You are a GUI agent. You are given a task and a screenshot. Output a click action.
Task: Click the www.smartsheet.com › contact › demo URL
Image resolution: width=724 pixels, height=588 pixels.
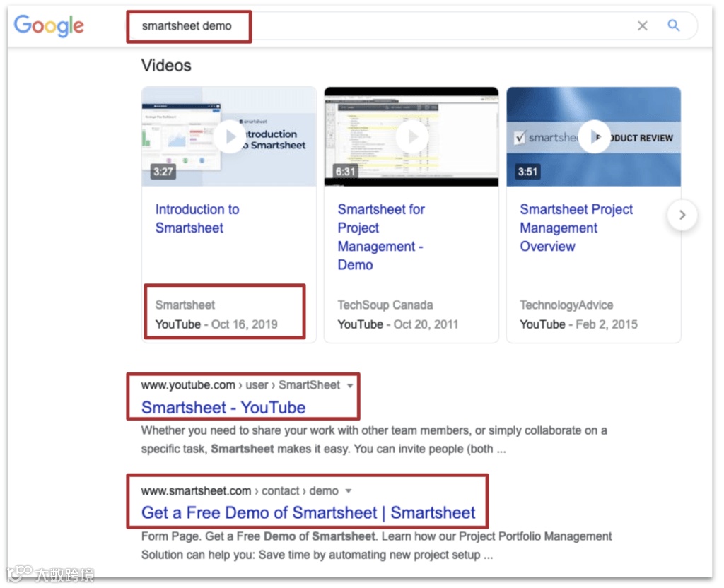pos(240,490)
